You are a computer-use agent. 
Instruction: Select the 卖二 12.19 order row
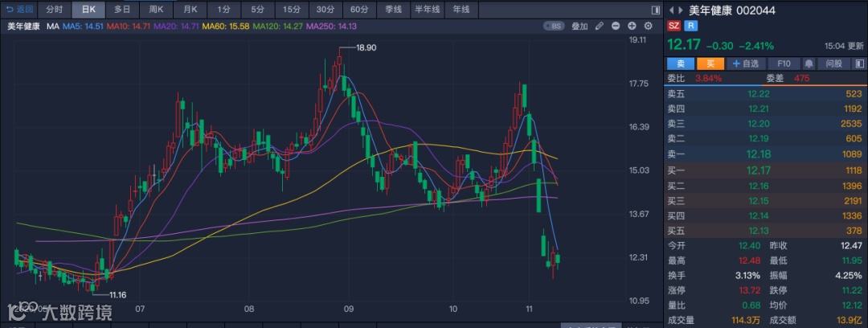(x=766, y=138)
